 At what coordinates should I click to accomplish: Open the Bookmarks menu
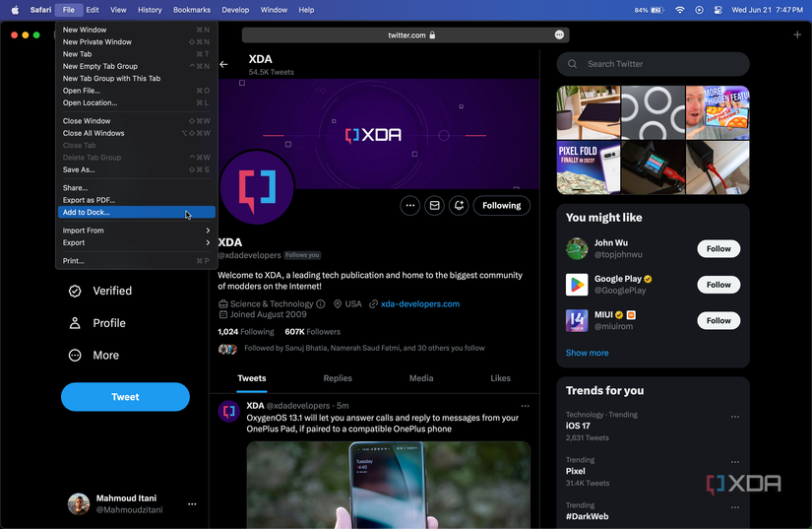(x=192, y=10)
